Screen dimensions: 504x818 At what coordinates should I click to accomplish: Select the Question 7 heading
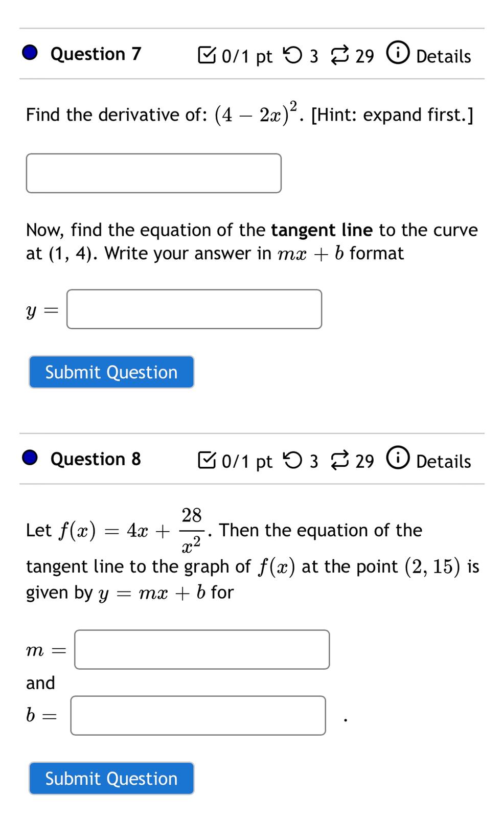pyautogui.click(x=95, y=54)
